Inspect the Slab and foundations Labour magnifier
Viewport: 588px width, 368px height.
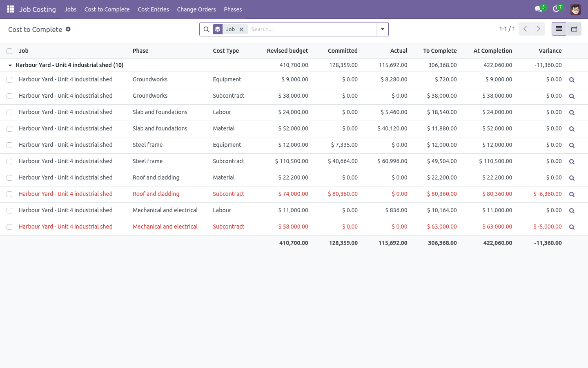click(572, 113)
